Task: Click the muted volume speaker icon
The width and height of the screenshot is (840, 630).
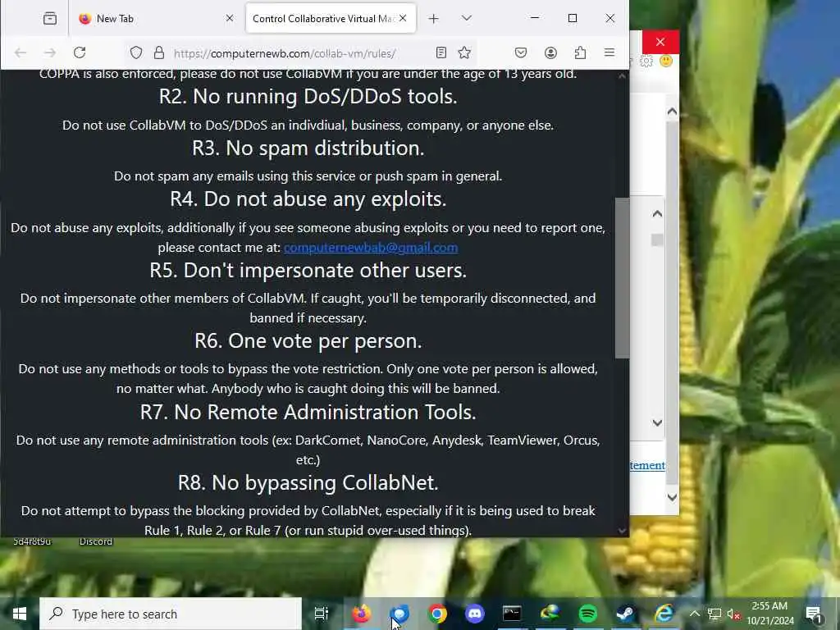Action: pos(733,614)
